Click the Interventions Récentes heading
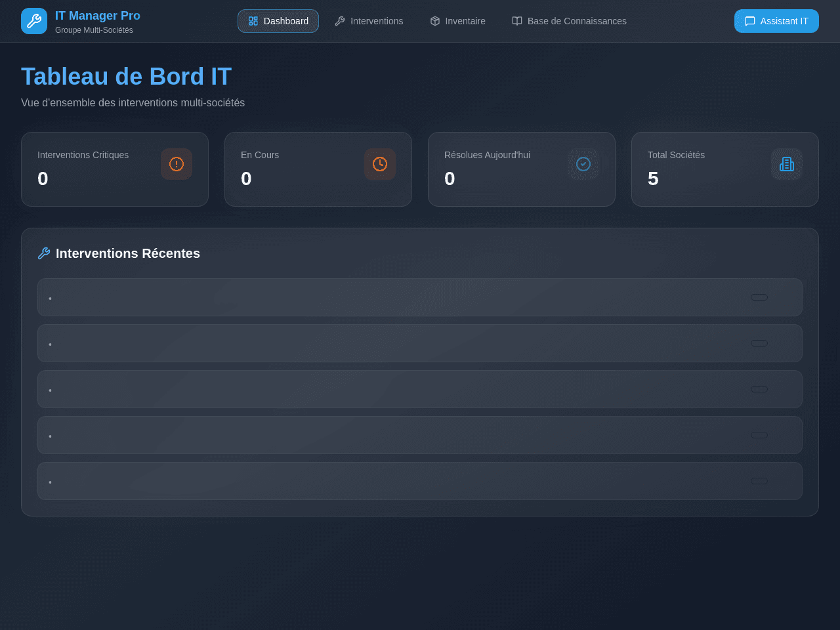 tap(128, 253)
